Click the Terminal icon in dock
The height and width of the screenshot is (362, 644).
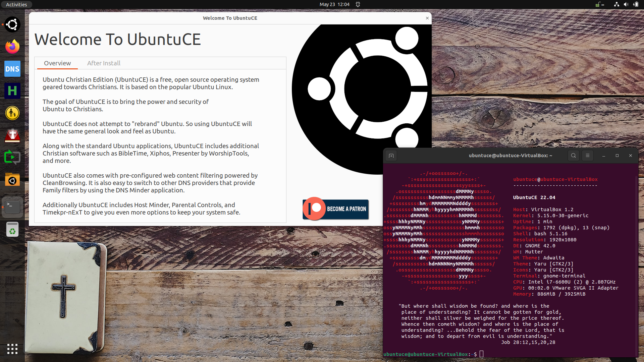tap(12, 206)
